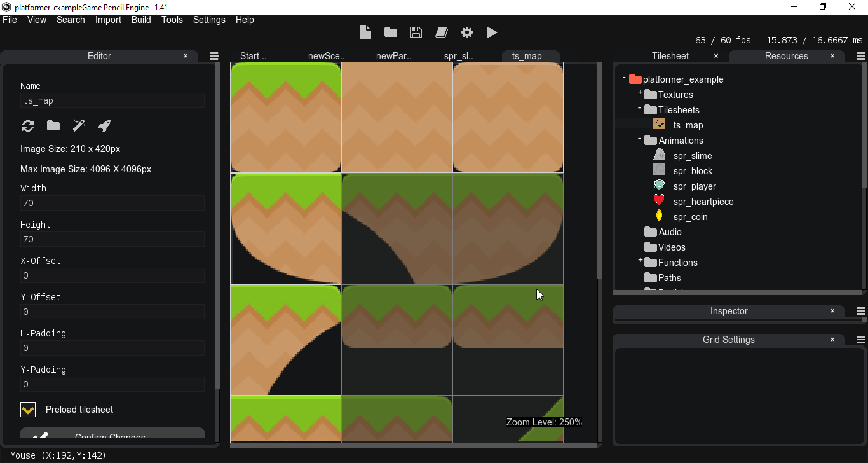Open the Inspector panel hamburger menu

[861, 311]
